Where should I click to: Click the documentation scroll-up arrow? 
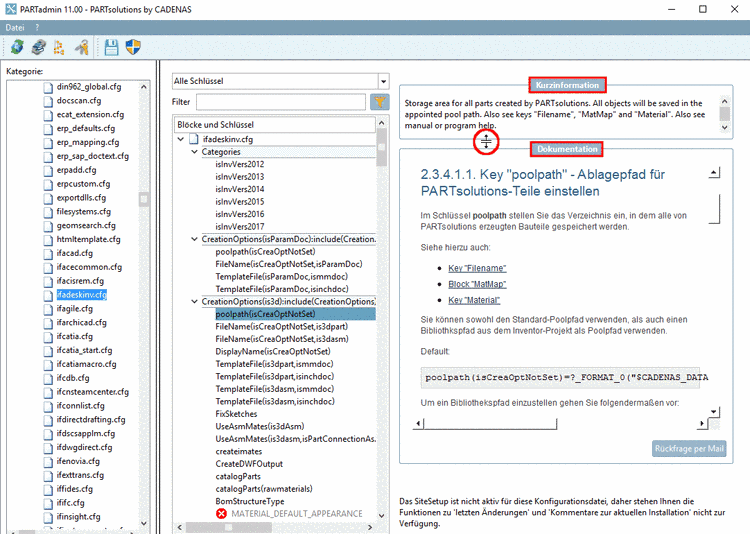[714, 173]
